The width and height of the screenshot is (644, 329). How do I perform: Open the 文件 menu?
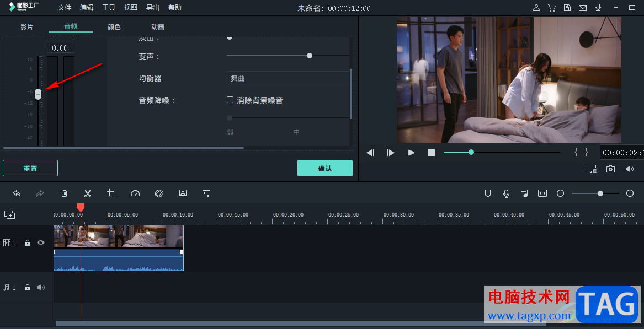[x=65, y=7]
